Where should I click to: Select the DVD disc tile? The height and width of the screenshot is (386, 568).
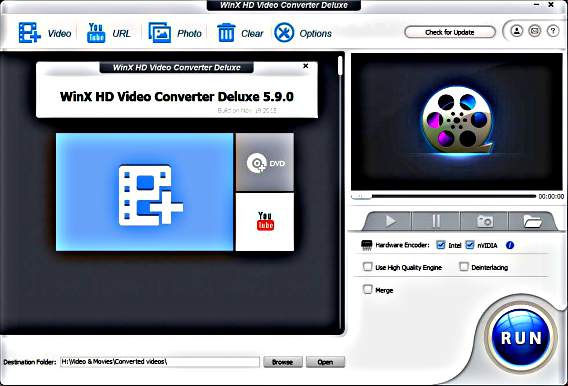[265, 162]
